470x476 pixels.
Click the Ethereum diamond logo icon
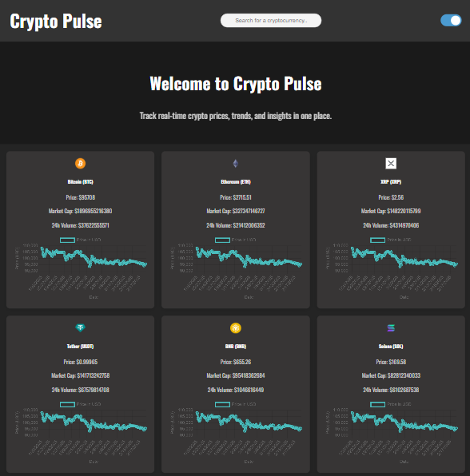236,163
